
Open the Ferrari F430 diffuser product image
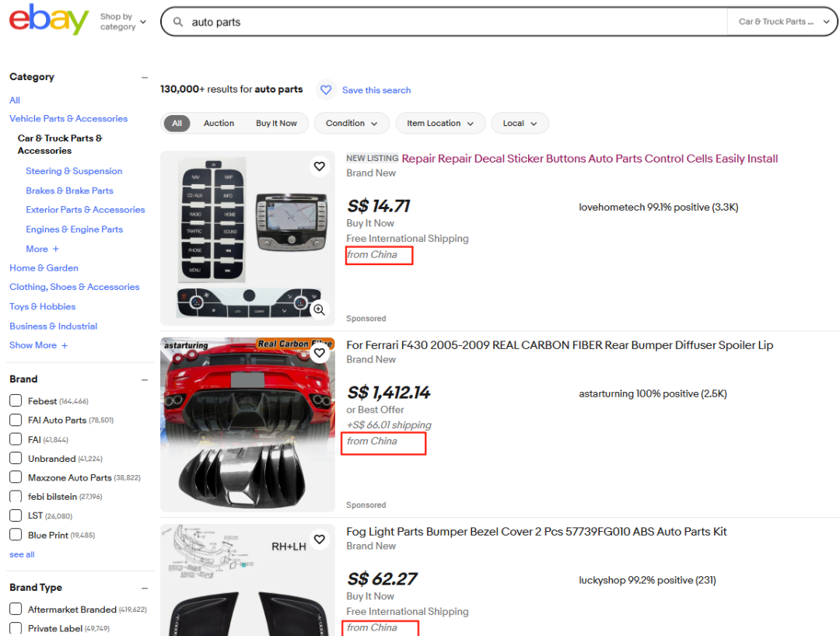click(x=247, y=425)
